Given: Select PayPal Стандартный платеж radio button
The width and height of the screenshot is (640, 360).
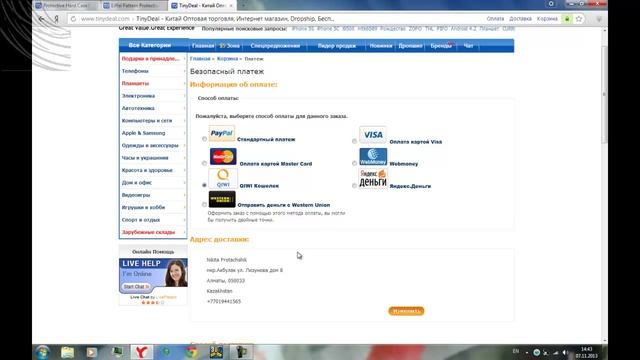Looking at the screenshot, I should click(204, 139).
